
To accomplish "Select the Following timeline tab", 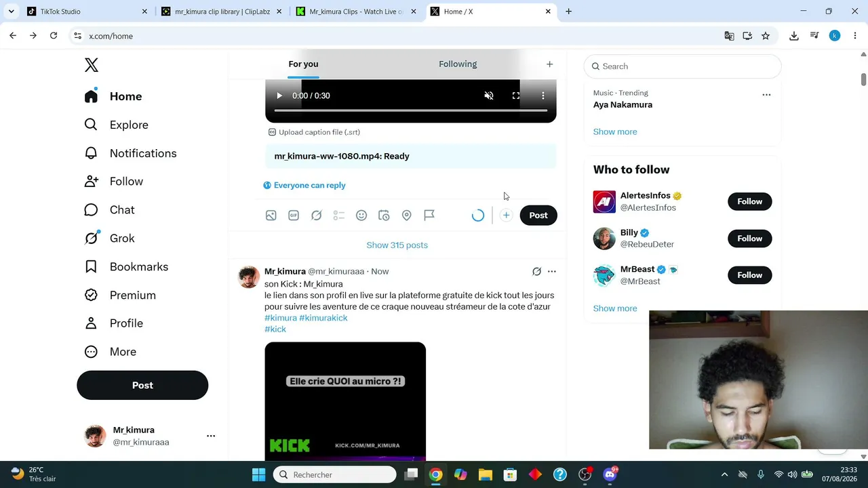I will click(458, 64).
